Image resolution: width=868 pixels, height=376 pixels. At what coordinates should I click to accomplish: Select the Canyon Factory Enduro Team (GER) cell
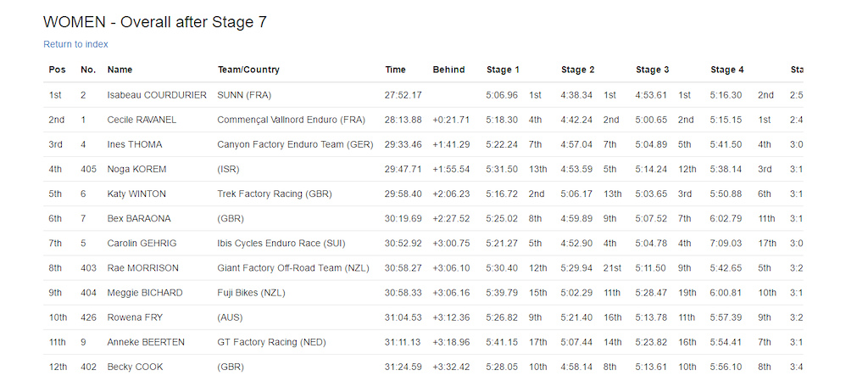(x=296, y=145)
